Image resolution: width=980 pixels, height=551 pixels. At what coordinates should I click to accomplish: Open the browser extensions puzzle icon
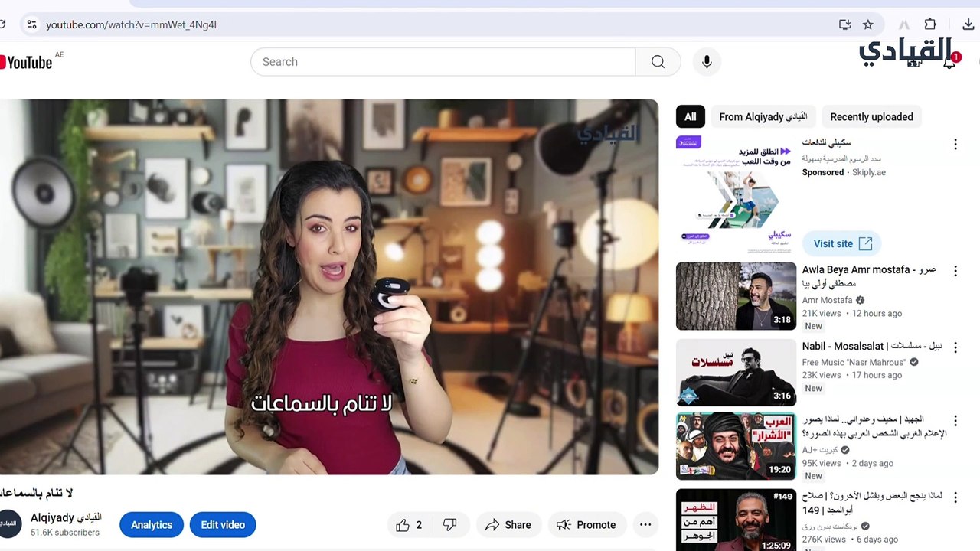click(x=930, y=24)
